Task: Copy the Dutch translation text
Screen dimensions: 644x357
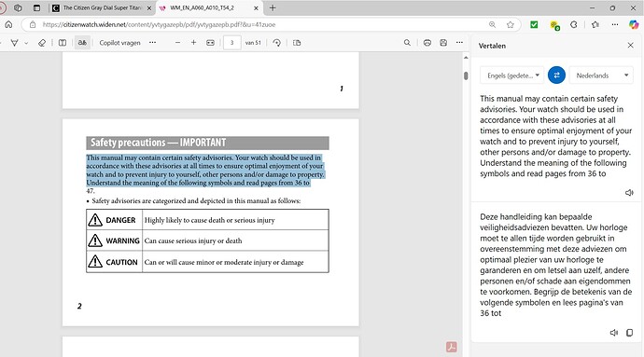Action: coord(629,333)
